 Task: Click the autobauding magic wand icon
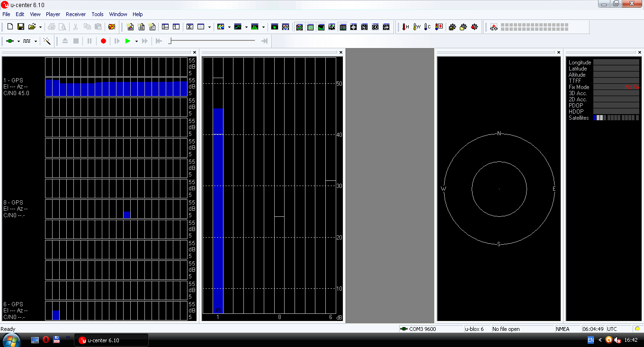(47, 41)
